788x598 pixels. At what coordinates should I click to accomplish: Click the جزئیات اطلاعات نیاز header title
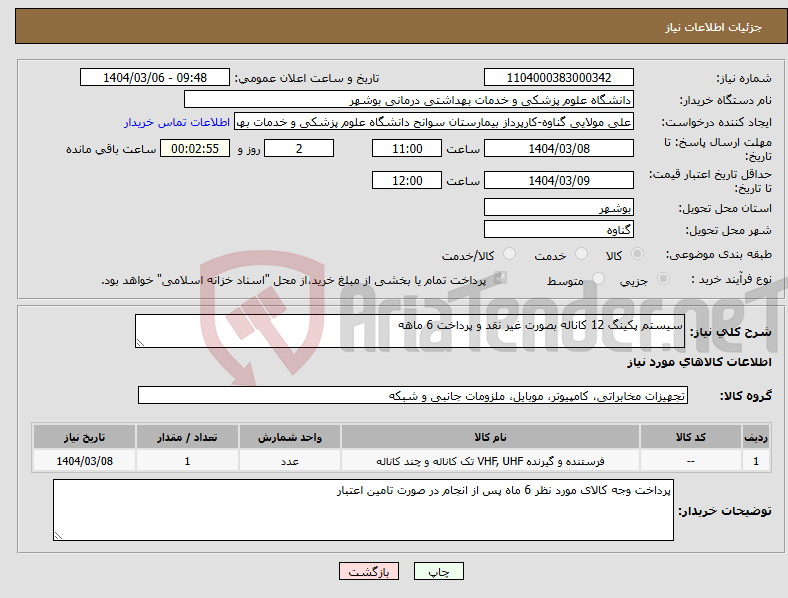coord(714,27)
